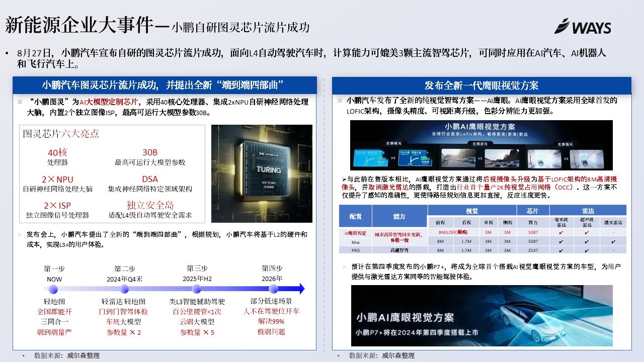Select the 第二步 2024年Q4末 timeline dot

[x=125, y=289]
